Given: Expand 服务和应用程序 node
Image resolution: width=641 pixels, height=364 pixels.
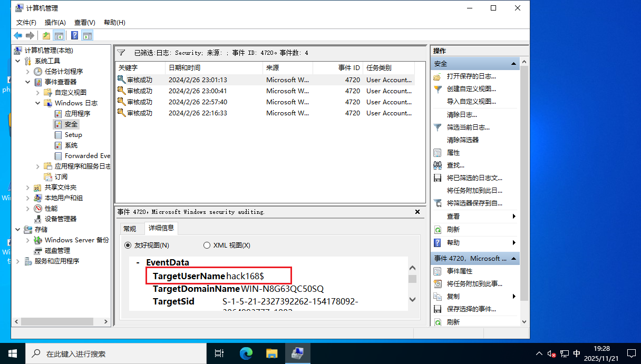Looking at the screenshot, I should click(x=18, y=261).
